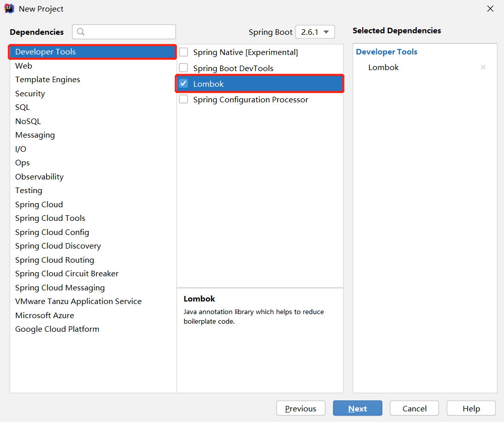This screenshot has height=422, width=504.
Task: Choose the Spring Cloud Tools category
Action: pos(93,218)
